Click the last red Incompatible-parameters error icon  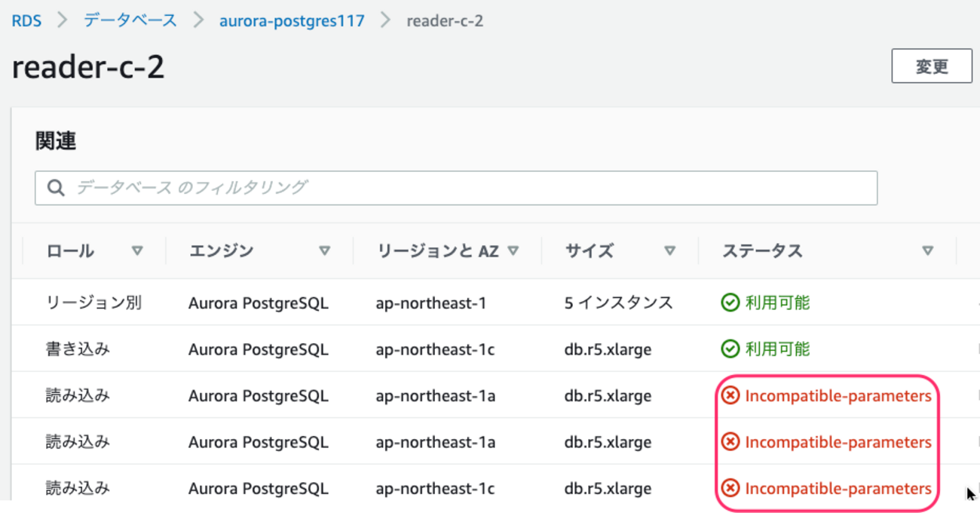coord(730,489)
